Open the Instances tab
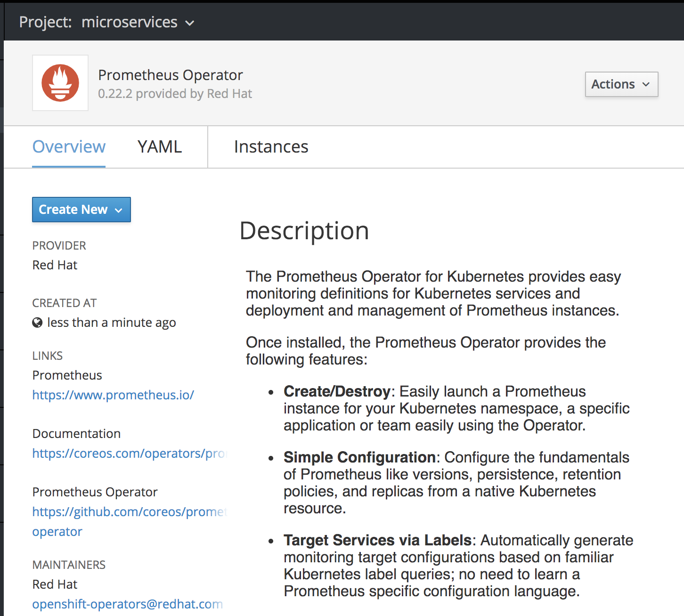This screenshot has width=684, height=616. [271, 147]
